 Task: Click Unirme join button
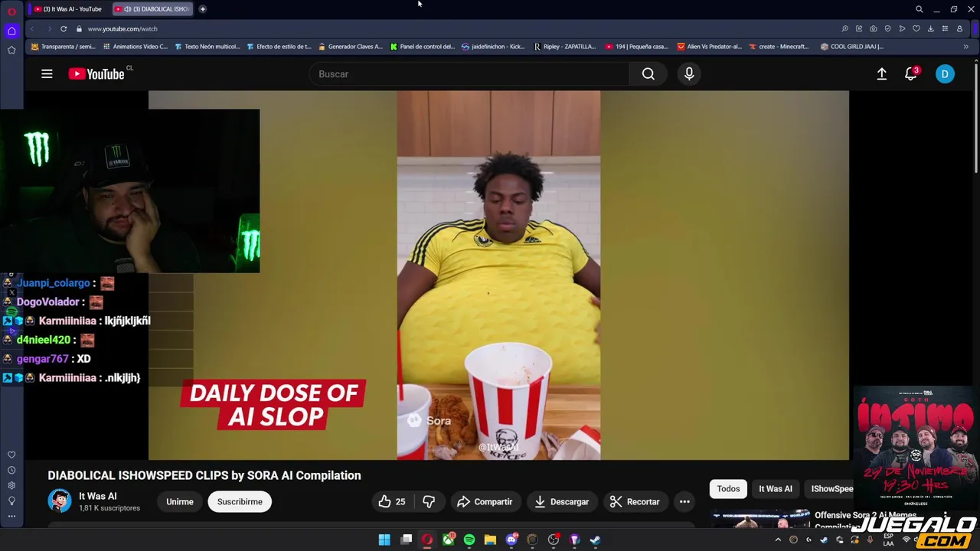tap(180, 502)
